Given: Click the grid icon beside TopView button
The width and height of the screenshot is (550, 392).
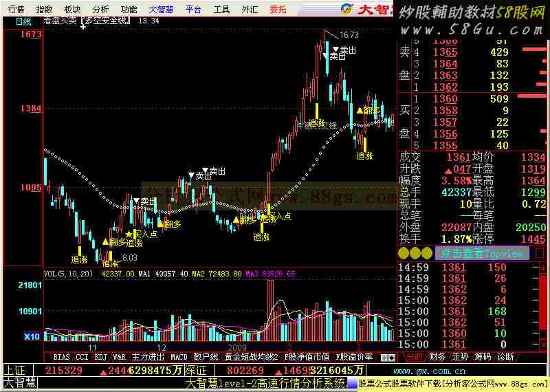Looking at the screenshot, I should 538,253.
